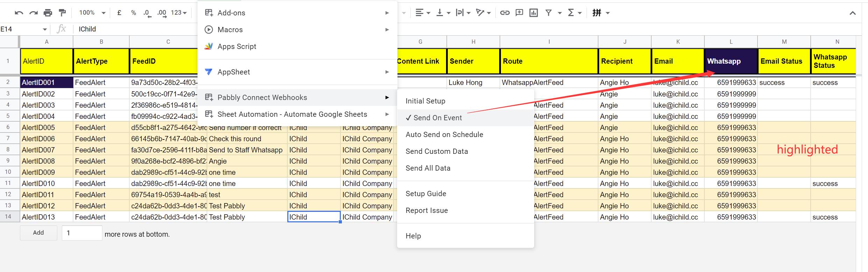Toggle the input tools 拼 icon
868x272 pixels.
pyautogui.click(x=597, y=13)
